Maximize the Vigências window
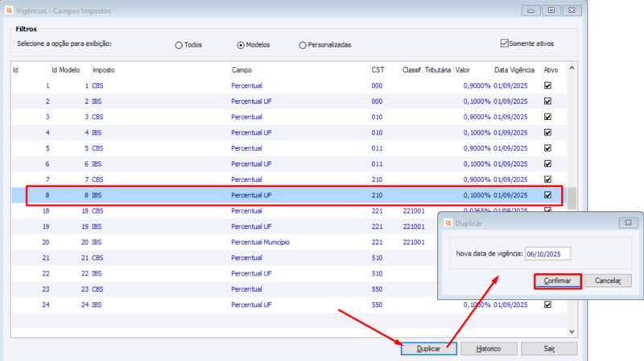This screenshot has height=361, width=644. coord(551,10)
